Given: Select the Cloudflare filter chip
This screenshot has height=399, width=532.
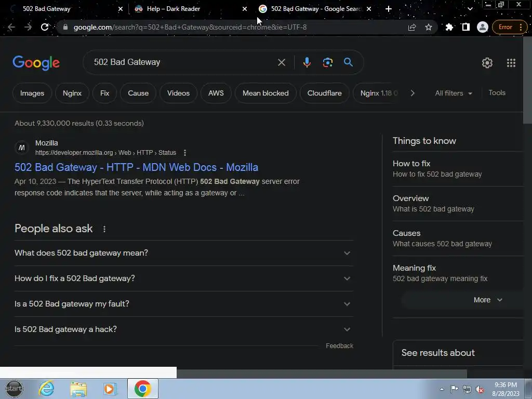Looking at the screenshot, I should tap(324, 94).
